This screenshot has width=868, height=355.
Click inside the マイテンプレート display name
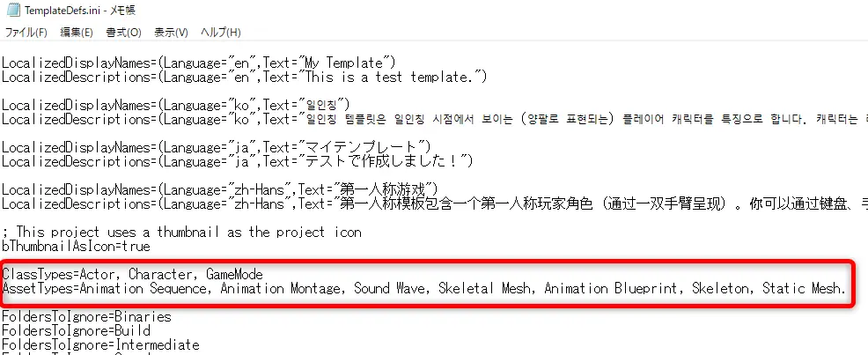(364, 147)
